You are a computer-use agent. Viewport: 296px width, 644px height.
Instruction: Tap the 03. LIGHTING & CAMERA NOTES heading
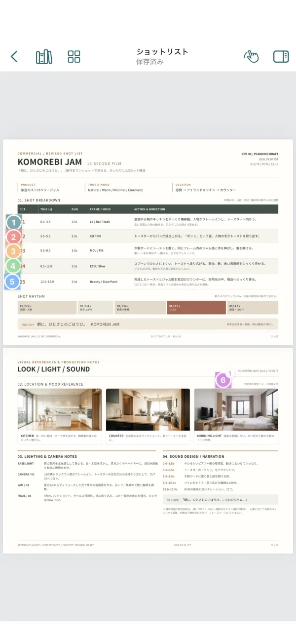click(47, 456)
